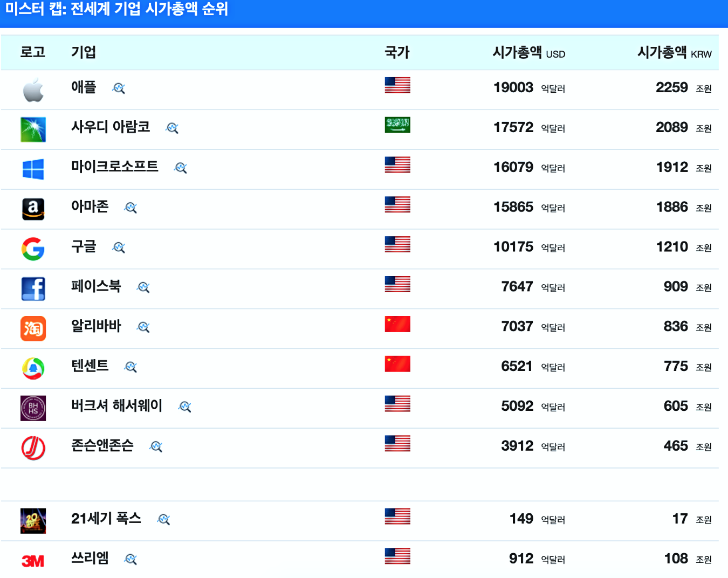Open the 21세기 폭스 company link

coord(106,518)
